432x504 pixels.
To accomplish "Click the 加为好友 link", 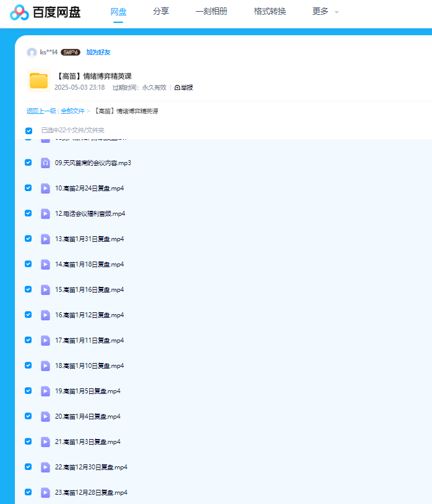I will [x=98, y=53].
